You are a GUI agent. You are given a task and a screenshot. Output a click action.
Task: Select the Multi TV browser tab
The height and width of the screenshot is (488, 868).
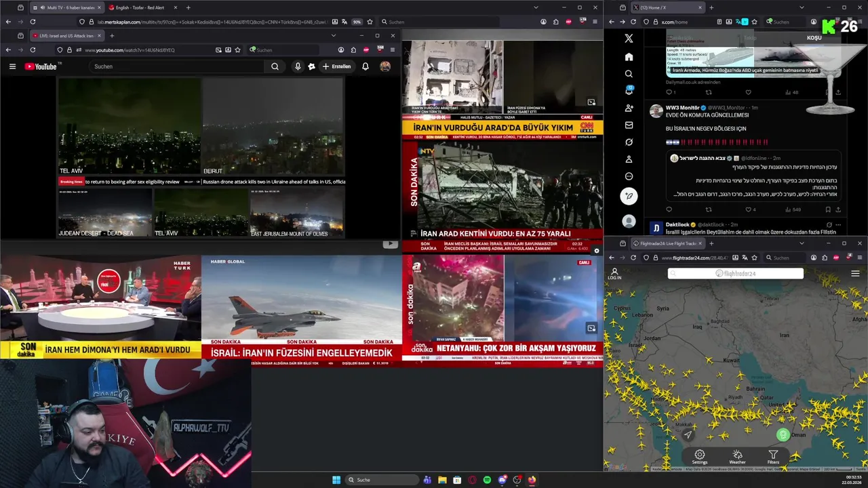[x=66, y=7]
